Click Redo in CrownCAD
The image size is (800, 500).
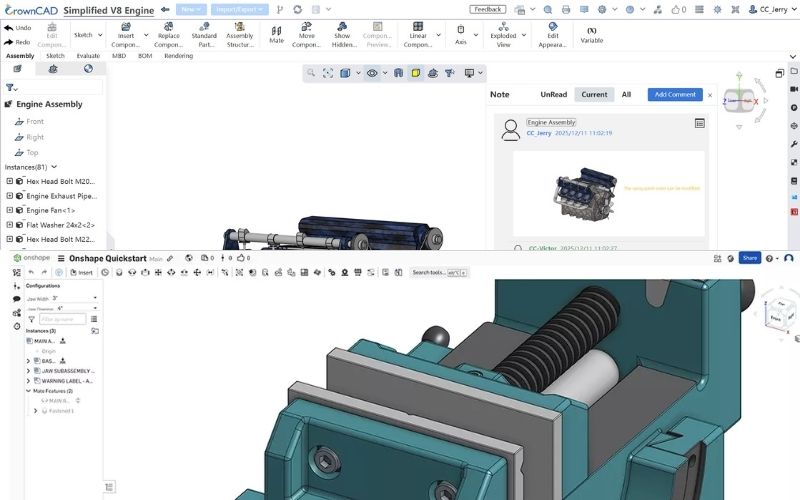(x=18, y=42)
